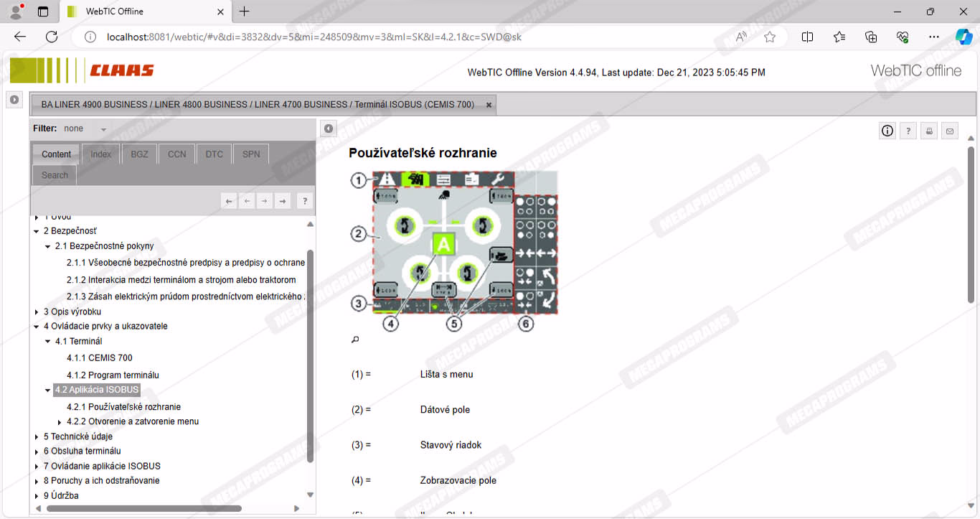The height and width of the screenshot is (519, 980).
Task: Open browser split screen
Action: [807, 37]
